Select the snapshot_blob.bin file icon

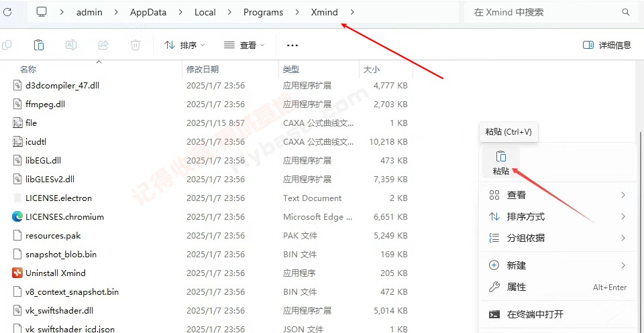17,254
